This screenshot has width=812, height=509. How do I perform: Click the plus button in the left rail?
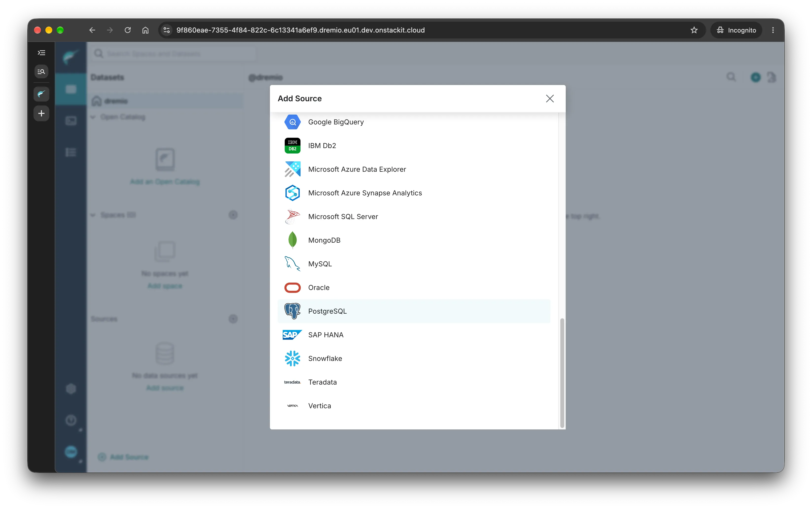pos(41,113)
